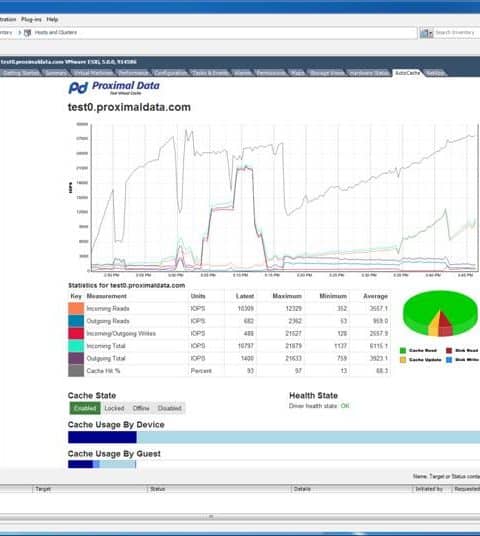
Task: Select the Cache Hit % row label
Action: [x=103, y=371]
